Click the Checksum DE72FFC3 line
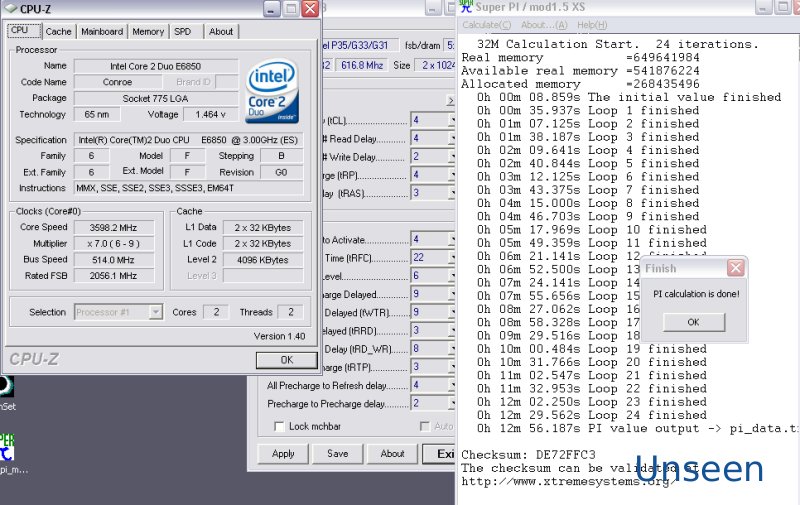Image resolution: width=800 pixels, height=505 pixels. click(x=528, y=454)
